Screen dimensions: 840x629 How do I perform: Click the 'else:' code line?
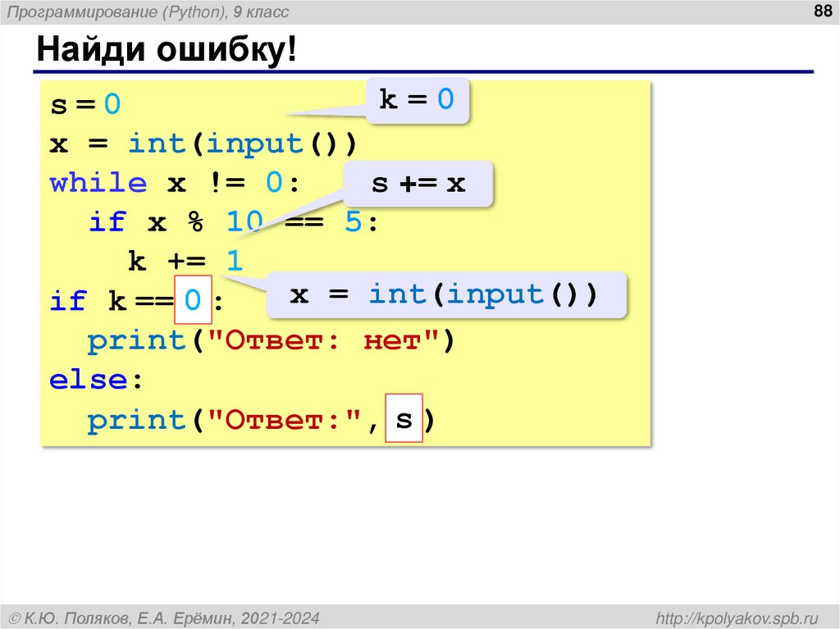pyautogui.click(x=97, y=380)
